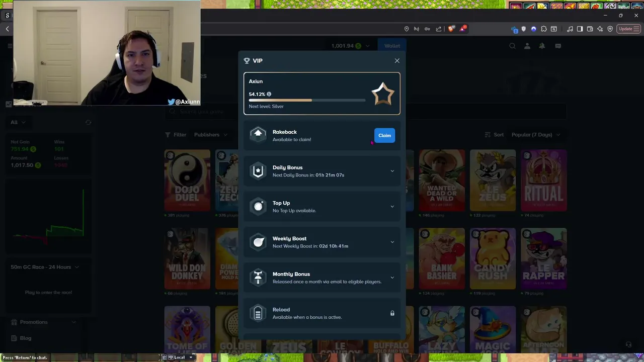
Task: Click the Rakeback arrow badge icon
Action: 258,135
